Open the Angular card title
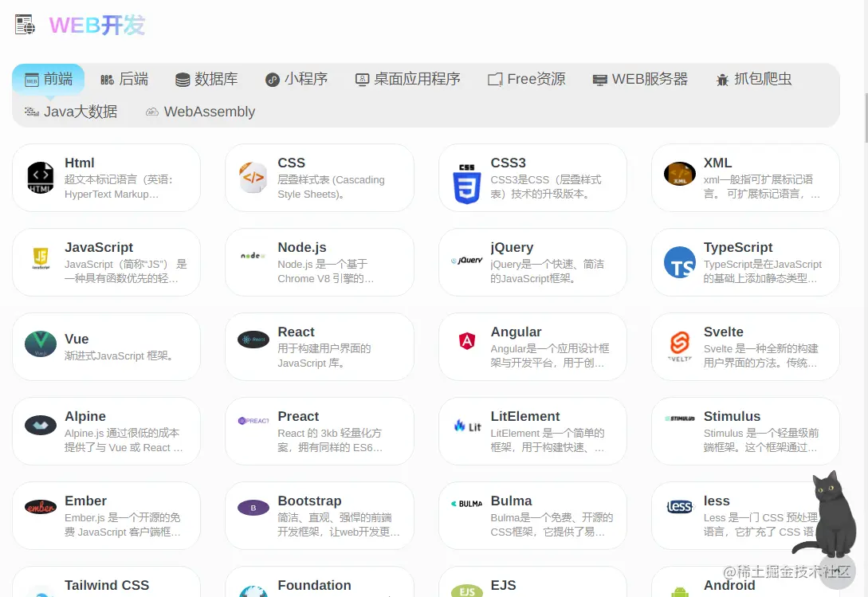 516,332
